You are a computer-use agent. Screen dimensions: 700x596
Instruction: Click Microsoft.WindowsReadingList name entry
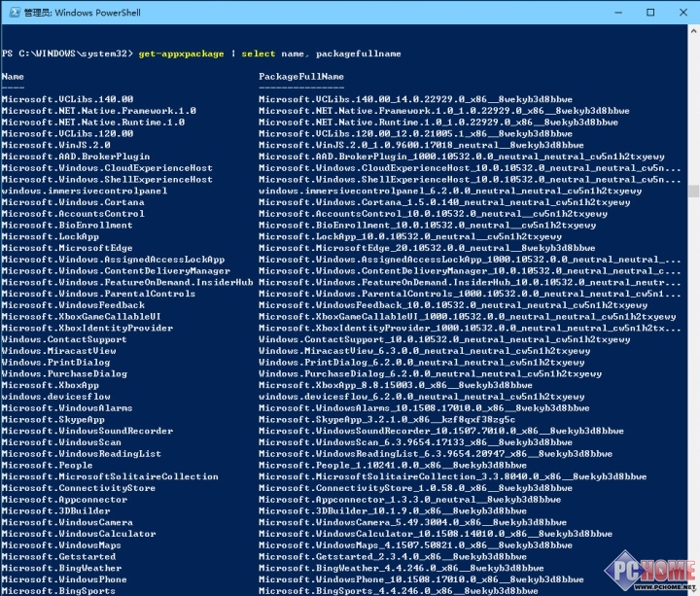[82, 454]
